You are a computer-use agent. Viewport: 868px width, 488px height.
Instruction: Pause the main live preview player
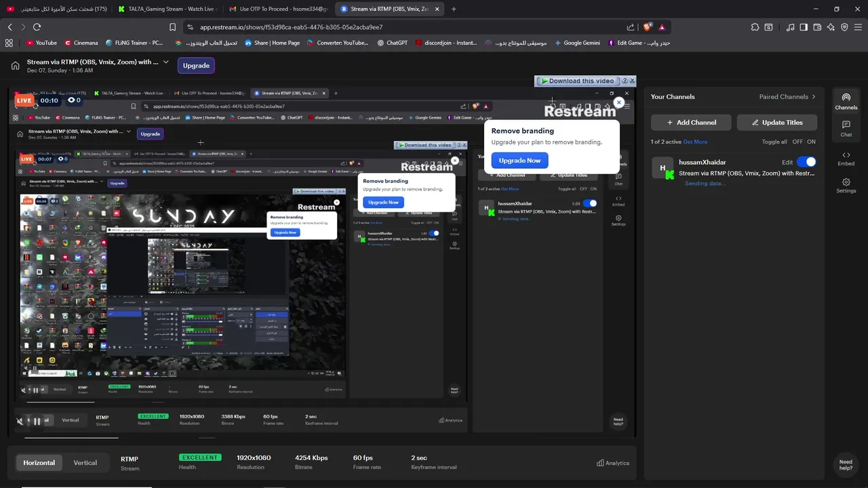point(37,421)
